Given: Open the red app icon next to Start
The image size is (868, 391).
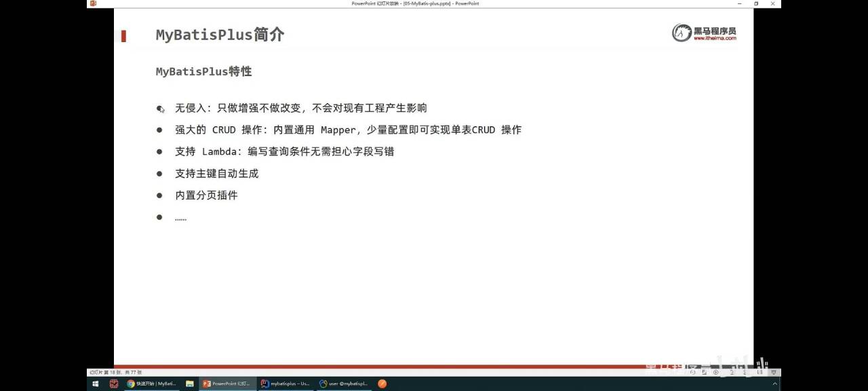Looking at the screenshot, I should (114, 384).
